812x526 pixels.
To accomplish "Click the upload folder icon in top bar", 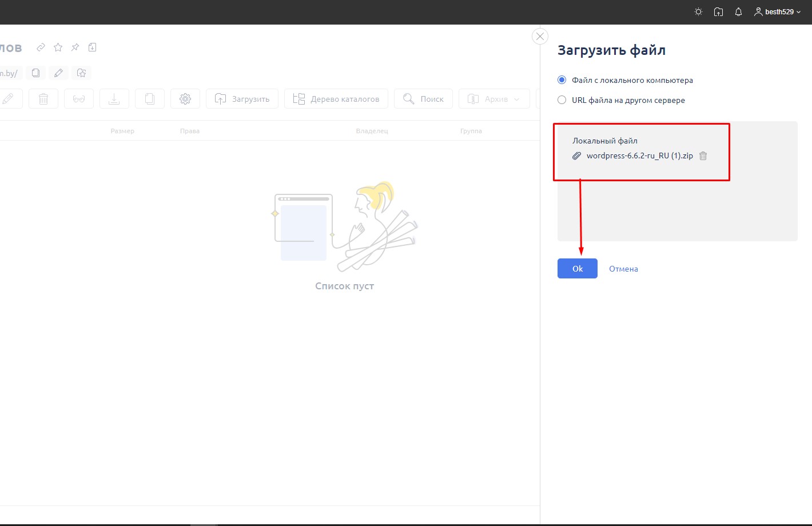I will click(718, 12).
